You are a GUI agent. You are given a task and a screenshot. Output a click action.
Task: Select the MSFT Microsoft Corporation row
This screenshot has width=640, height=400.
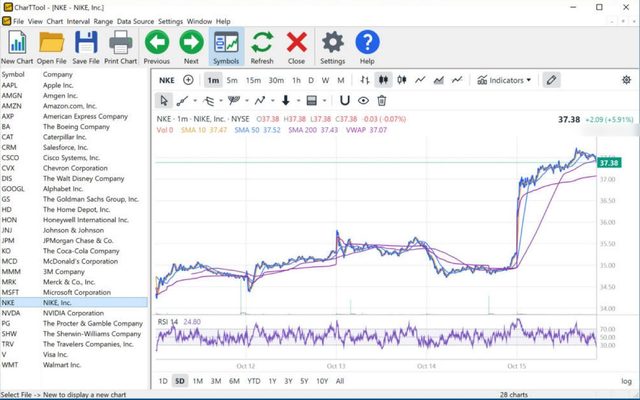click(x=74, y=292)
